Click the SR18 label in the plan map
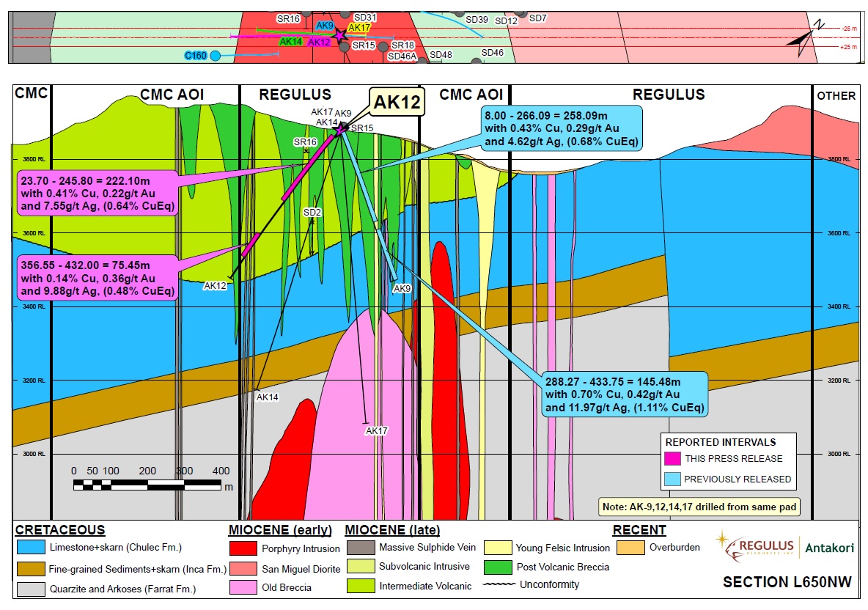 pos(402,45)
